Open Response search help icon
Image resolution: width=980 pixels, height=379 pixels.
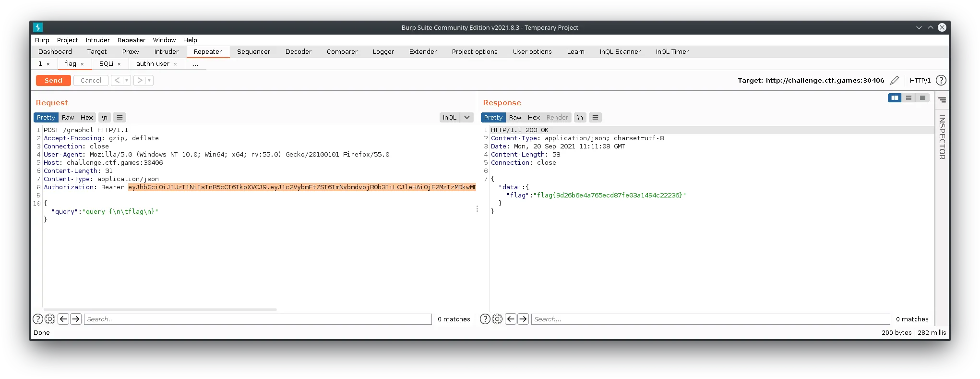(485, 319)
